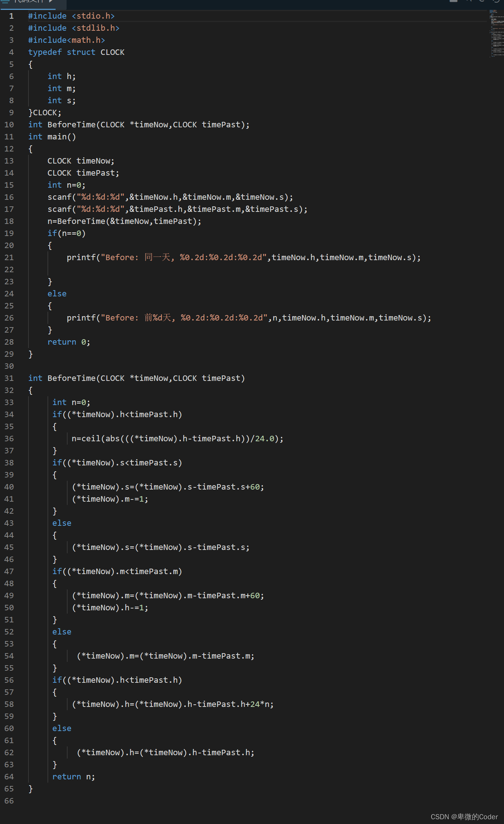Click 'n=BeforeTime(&timeNow,timePast);' call
504x824 pixels.
pos(124,221)
